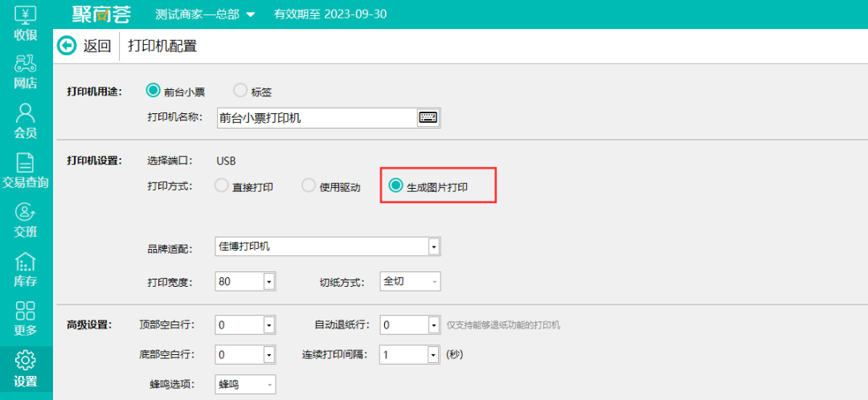Expand the 品牌适配 brand dropdown
The image size is (868, 400).
pyautogui.click(x=433, y=247)
